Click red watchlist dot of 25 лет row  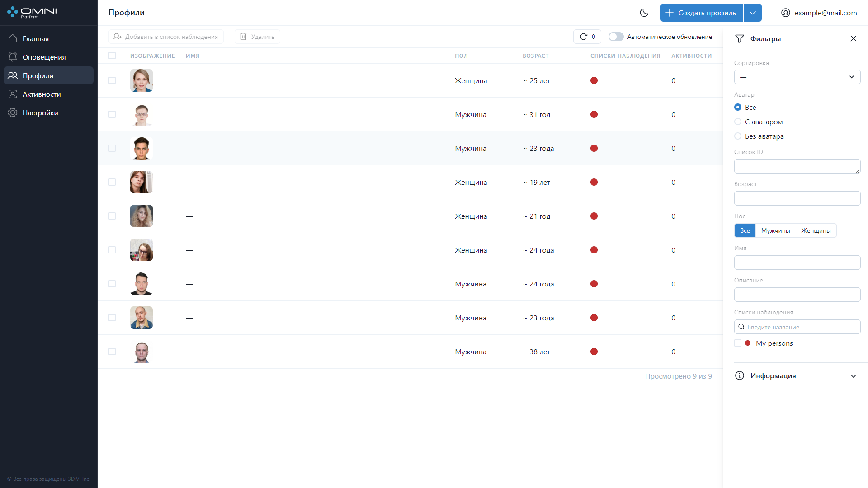(594, 80)
